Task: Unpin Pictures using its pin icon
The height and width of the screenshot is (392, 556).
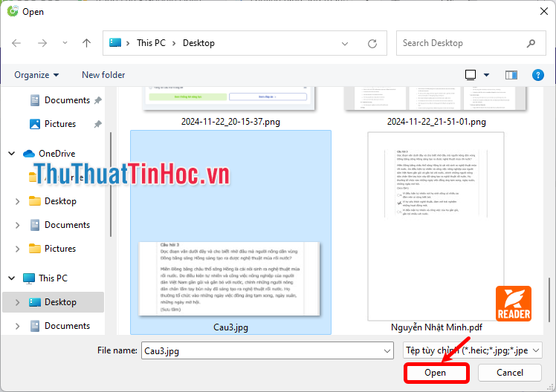Action: tap(98, 124)
